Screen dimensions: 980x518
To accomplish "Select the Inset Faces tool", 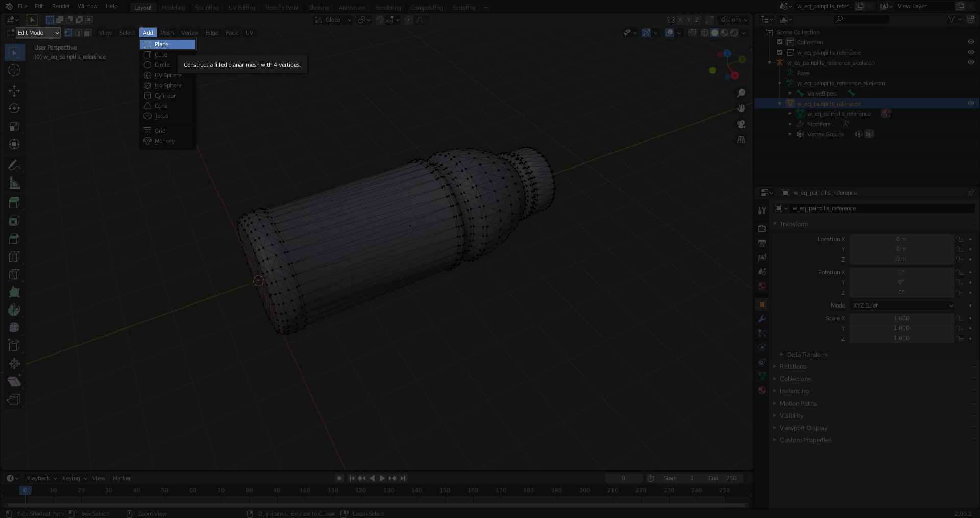I will pyautogui.click(x=14, y=221).
